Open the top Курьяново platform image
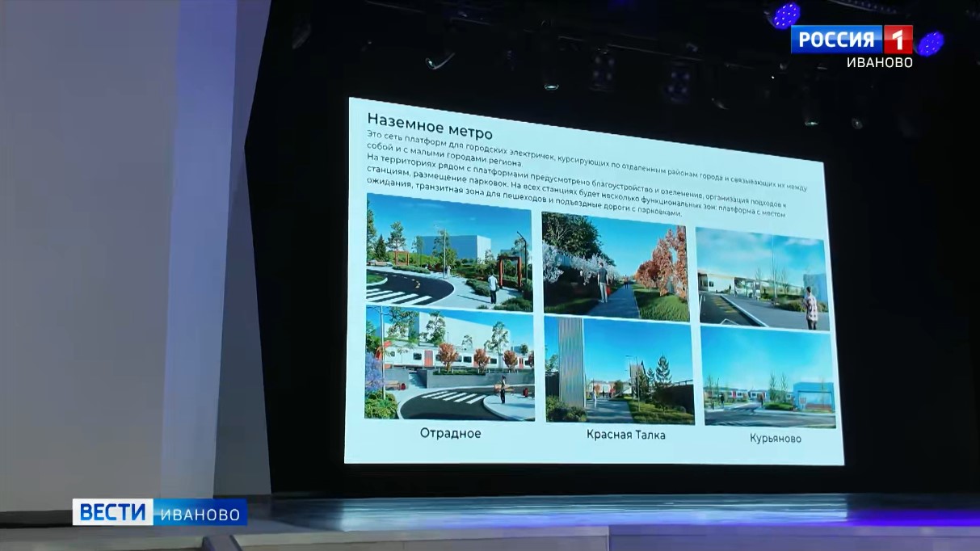 coord(763,278)
